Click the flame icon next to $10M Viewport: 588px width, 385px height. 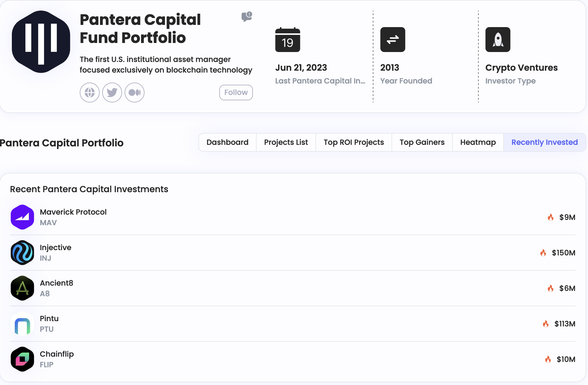tap(548, 359)
